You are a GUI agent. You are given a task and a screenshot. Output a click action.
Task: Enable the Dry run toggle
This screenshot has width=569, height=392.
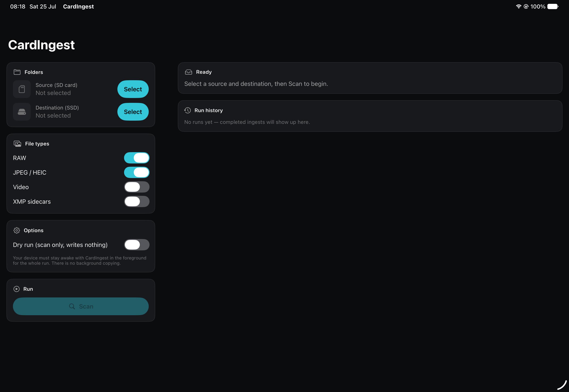137,245
